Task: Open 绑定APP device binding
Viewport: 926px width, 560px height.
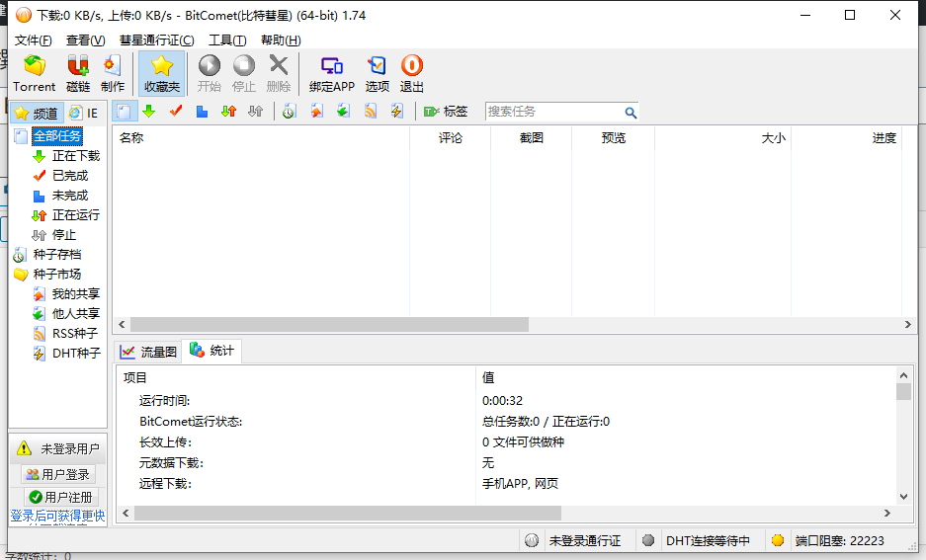Action: click(332, 74)
